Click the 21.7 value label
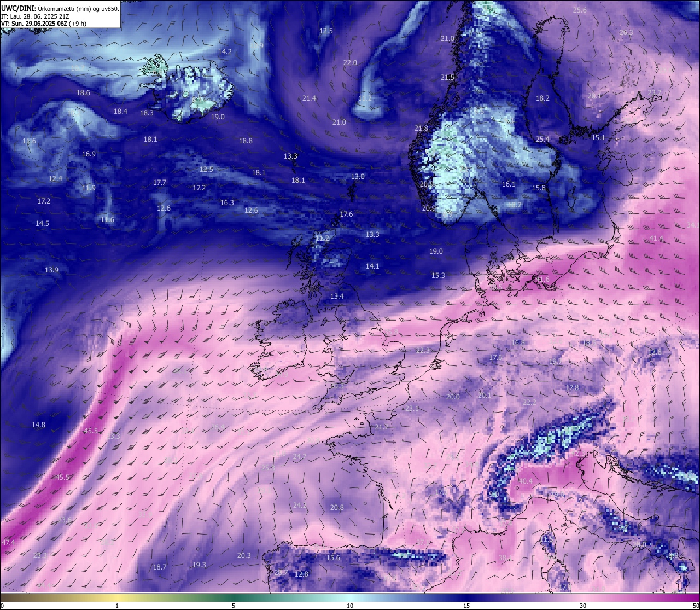Screen dimensions: 700x610 (381, 427)
